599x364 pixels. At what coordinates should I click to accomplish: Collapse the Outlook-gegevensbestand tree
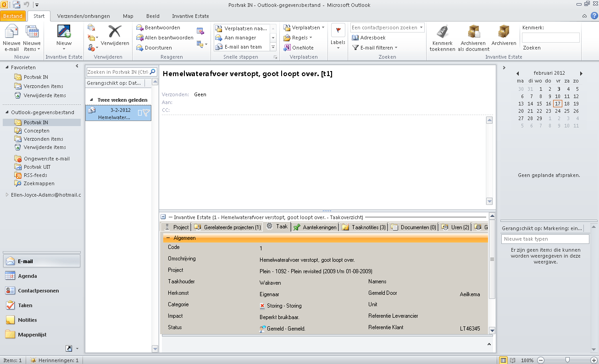point(7,112)
